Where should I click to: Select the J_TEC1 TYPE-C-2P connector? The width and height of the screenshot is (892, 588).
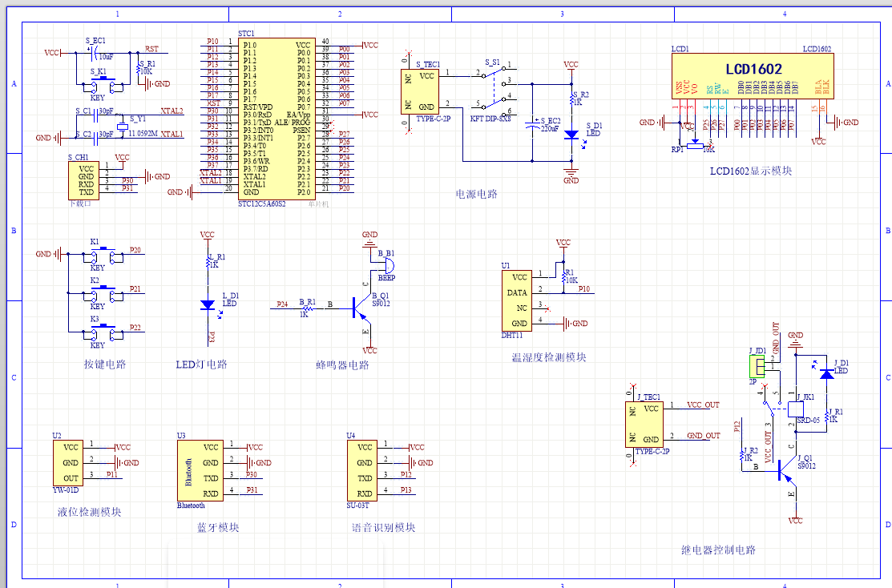(644, 425)
